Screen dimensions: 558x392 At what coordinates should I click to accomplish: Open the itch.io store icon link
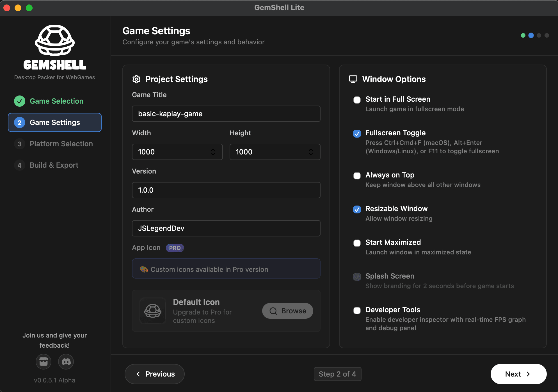pos(44,362)
